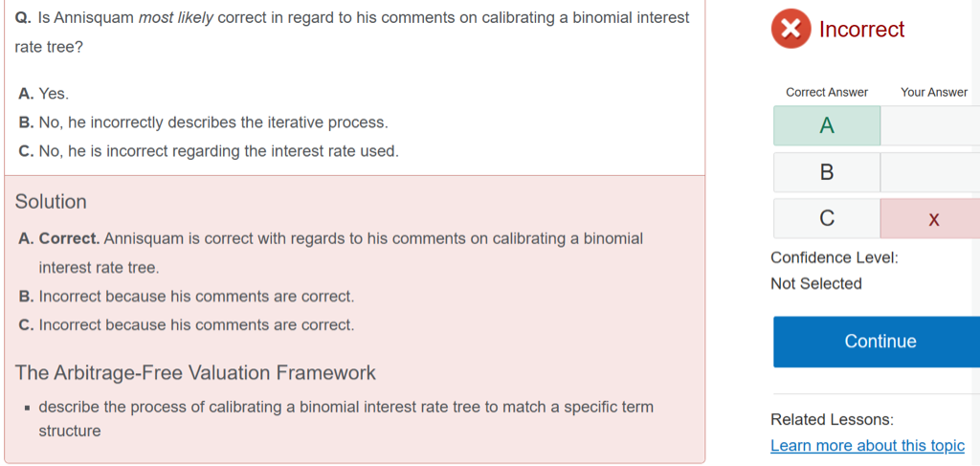Viewport: 980px width, 466px height.
Task: Click the Correct Answer column header
Action: coord(827,92)
